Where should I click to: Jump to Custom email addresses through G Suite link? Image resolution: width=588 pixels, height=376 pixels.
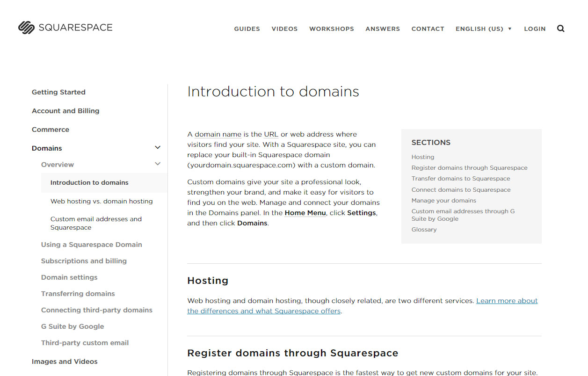pyautogui.click(x=463, y=215)
